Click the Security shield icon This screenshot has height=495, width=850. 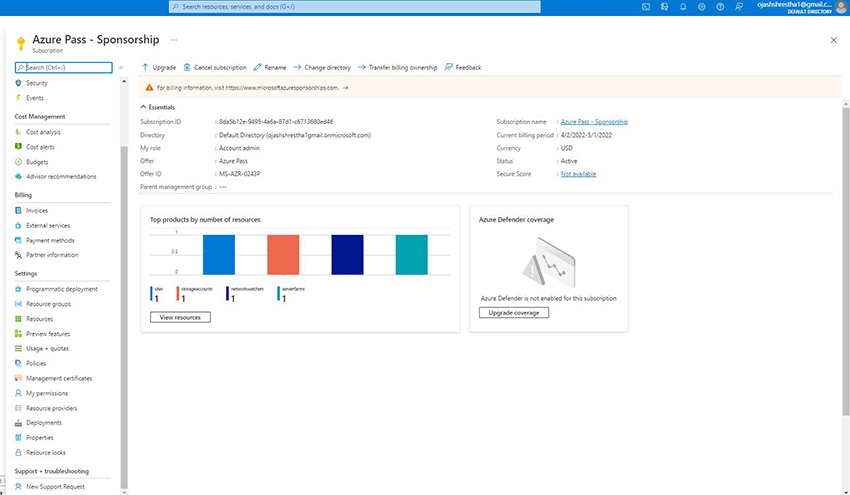18,83
